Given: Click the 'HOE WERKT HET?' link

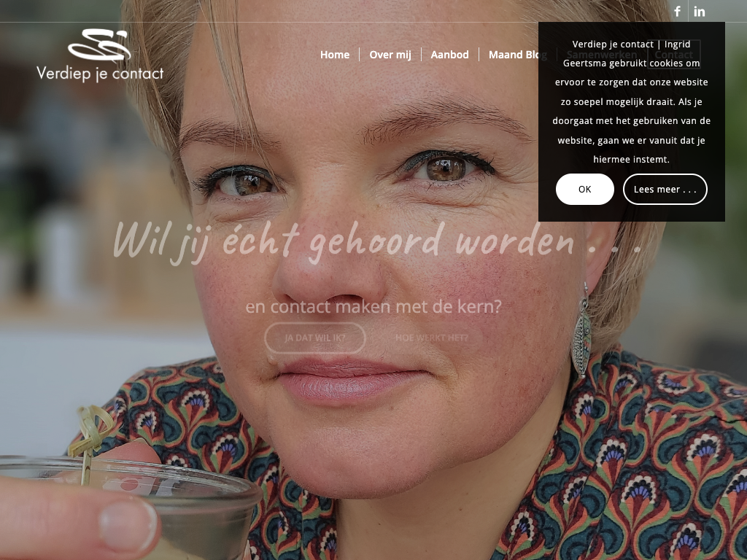Looking at the screenshot, I should tap(432, 338).
